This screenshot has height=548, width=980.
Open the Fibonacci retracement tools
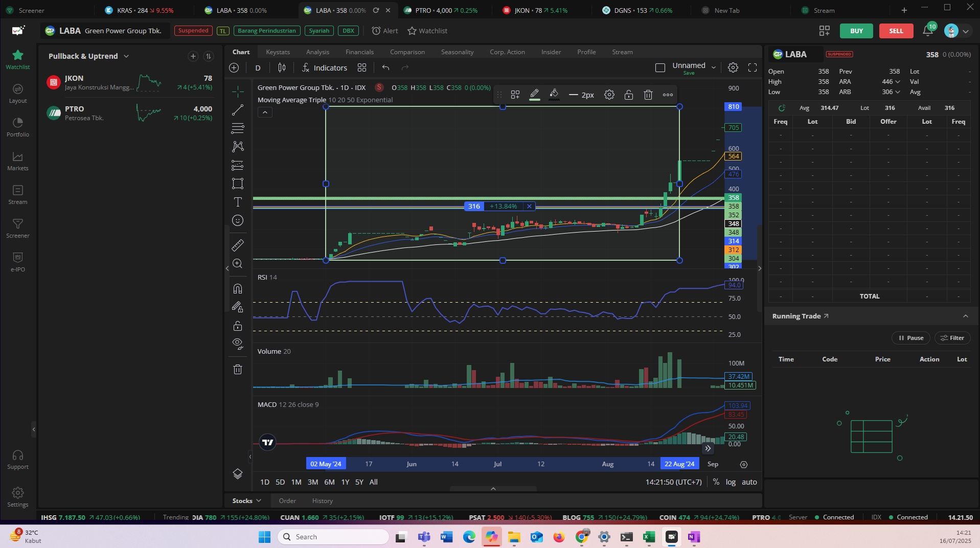tap(238, 128)
